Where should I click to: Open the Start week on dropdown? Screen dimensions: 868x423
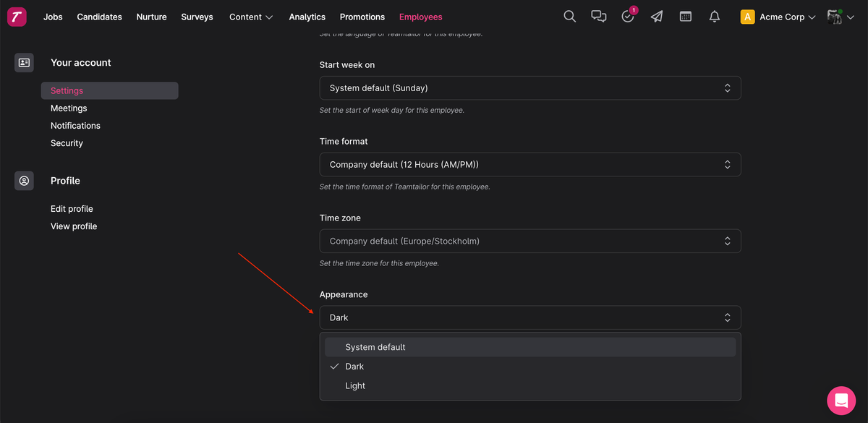(530, 88)
